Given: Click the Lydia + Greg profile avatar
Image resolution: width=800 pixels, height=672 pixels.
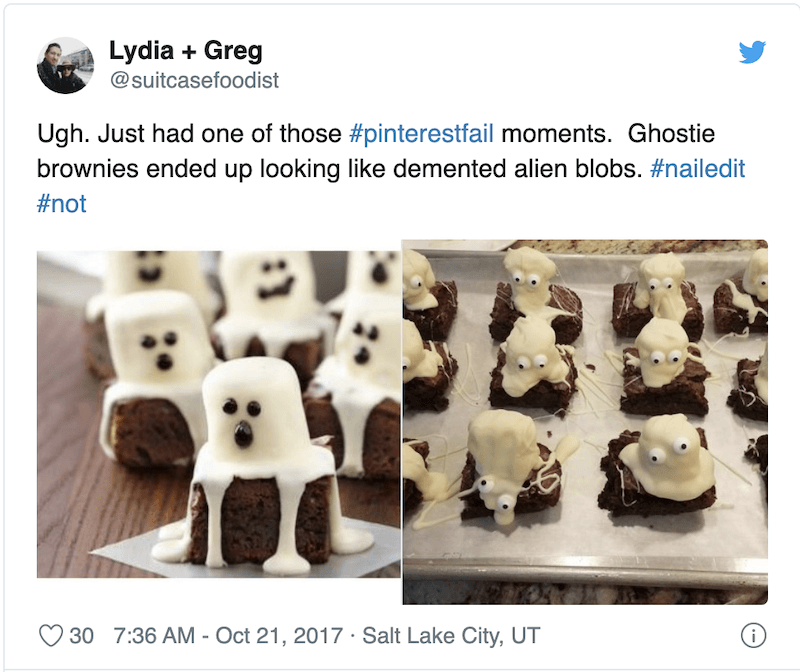Looking at the screenshot, I should [x=62, y=66].
